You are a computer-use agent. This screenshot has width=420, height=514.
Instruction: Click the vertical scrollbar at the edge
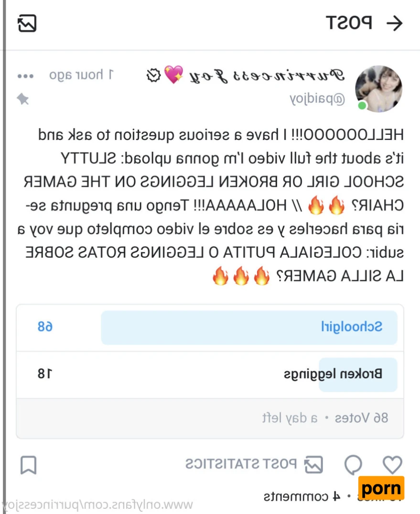coord(4,257)
